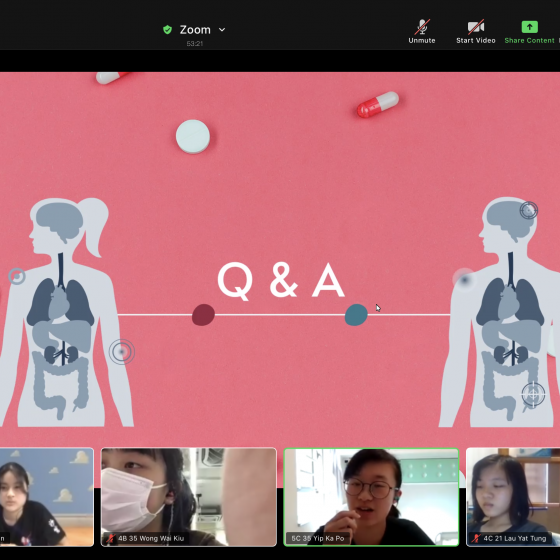The height and width of the screenshot is (560, 560).
Task: Click the teal dot on the line
Action: click(356, 315)
